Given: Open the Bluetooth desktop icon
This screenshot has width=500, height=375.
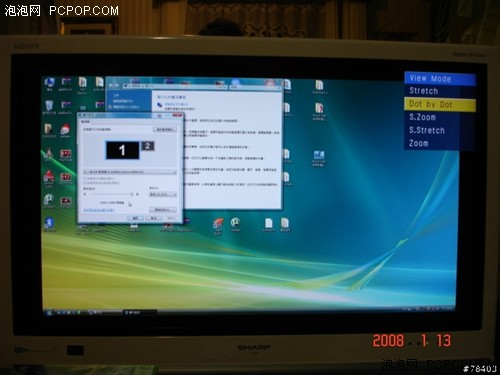Looking at the screenshot, I should coord(49,224).
